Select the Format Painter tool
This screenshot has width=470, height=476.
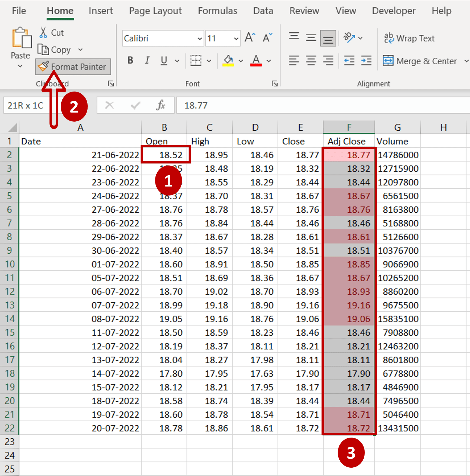coord(73,66)
